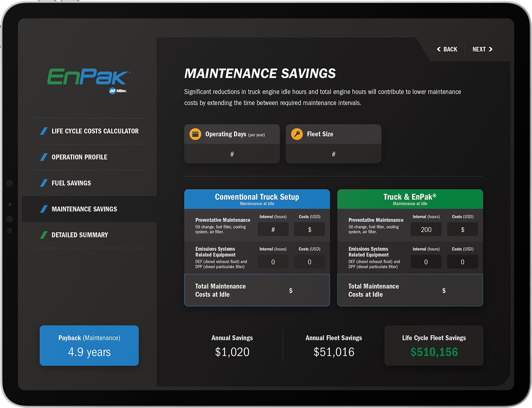Viewport: 532px width, 408px height.
Task: Click the blue slash beside Life Cycle Costs Calculator
Action: (x=44, y=131)
